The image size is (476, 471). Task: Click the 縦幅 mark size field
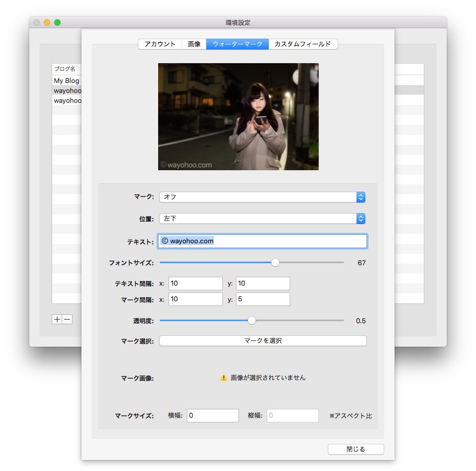293,416
